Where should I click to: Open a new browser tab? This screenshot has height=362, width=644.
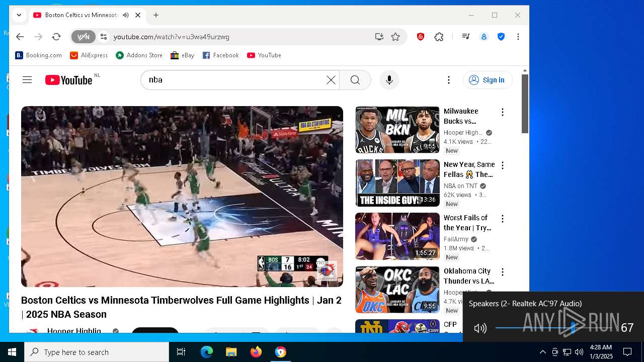156,15
